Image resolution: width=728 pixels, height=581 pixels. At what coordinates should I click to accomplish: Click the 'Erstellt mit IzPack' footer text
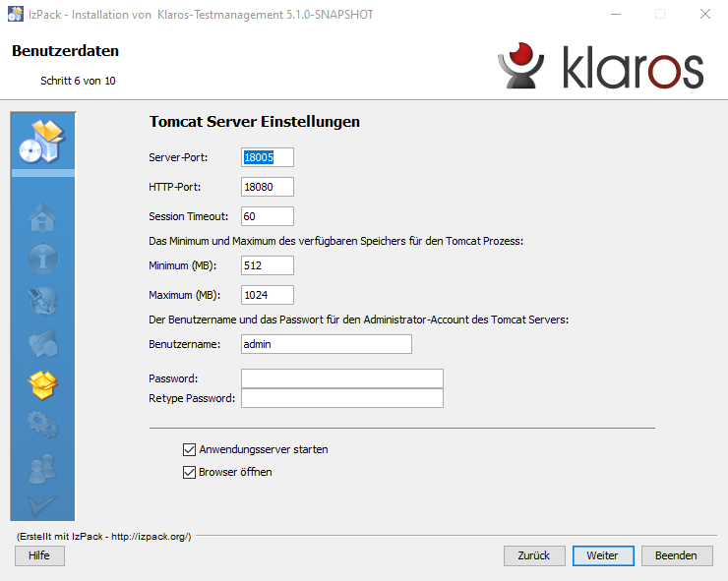[x=104, y=537]
